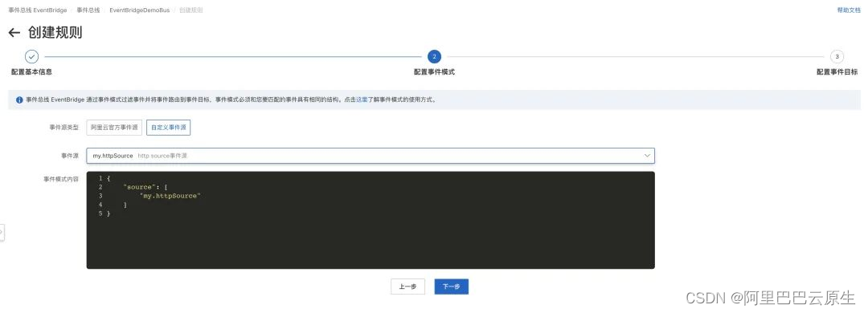Click the step 3 circle indicator
868x313 pixels.
(x=837, y=56)
